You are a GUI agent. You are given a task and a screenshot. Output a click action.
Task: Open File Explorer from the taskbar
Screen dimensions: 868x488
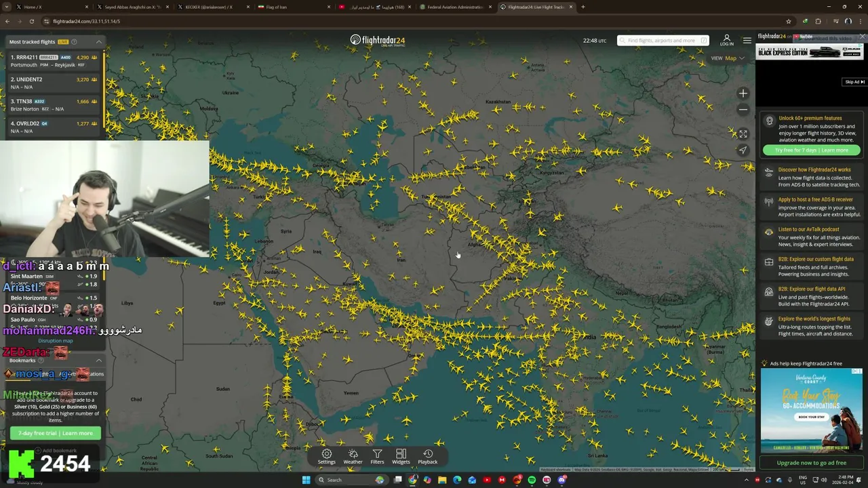[x=442, y=480]
